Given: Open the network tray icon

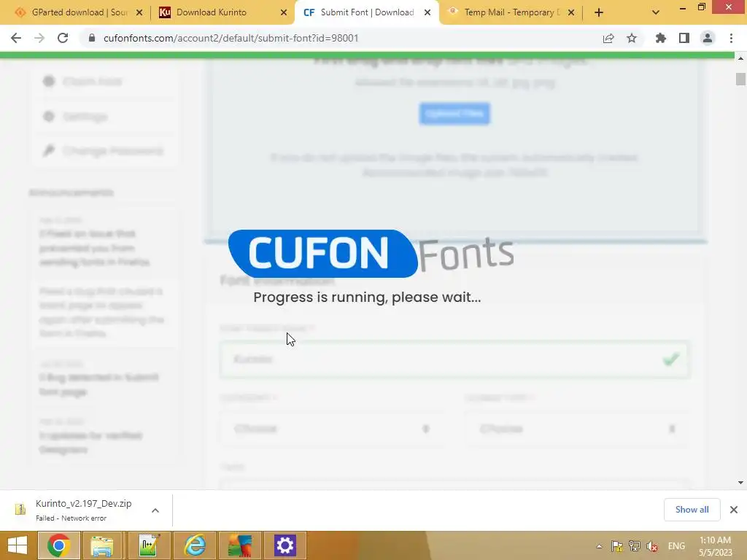Looking at the screenshot, I should point(634,546).
